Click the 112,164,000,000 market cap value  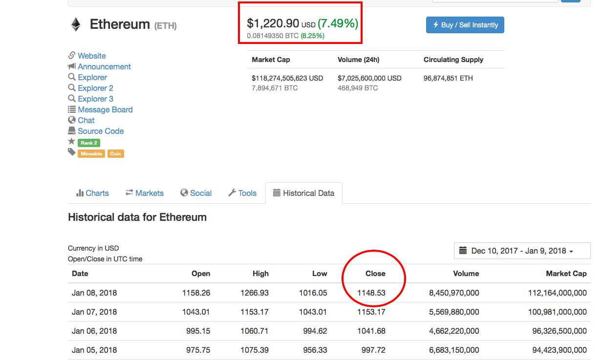click(558, 293)
